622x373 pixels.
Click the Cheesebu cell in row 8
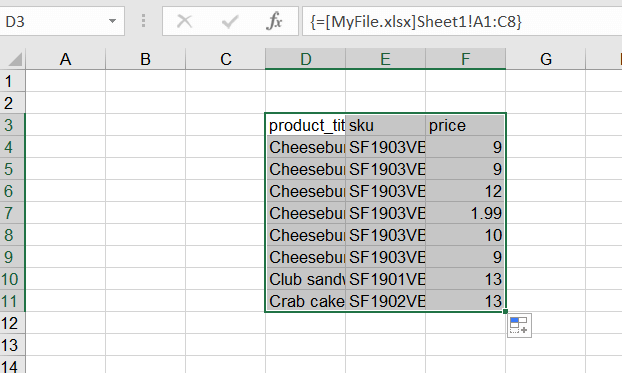pos(305,235)
